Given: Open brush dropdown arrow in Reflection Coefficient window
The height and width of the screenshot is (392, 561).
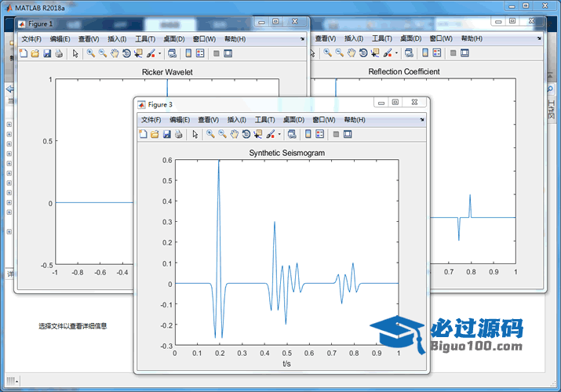Looking at the screenshot, I should click(396, 53).
